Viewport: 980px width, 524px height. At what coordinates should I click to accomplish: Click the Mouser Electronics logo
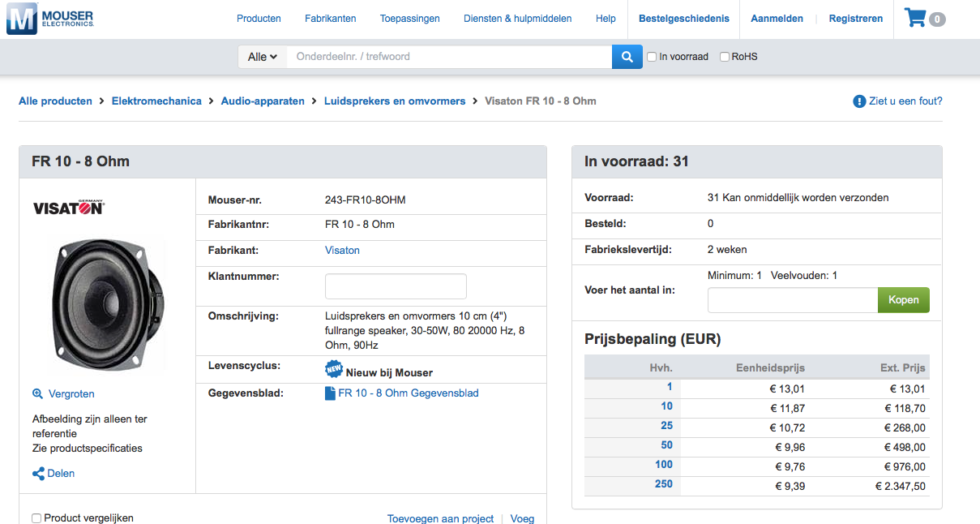pos(50,19)
